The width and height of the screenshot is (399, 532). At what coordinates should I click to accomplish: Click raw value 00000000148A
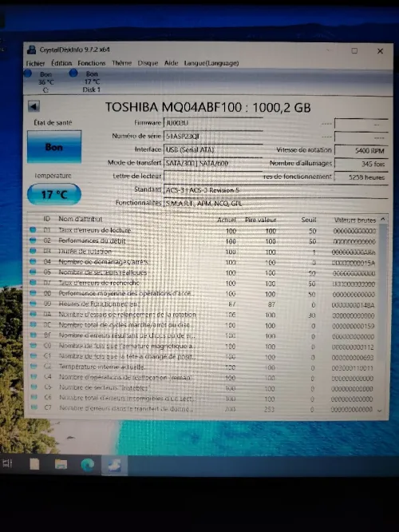point(353,305)
